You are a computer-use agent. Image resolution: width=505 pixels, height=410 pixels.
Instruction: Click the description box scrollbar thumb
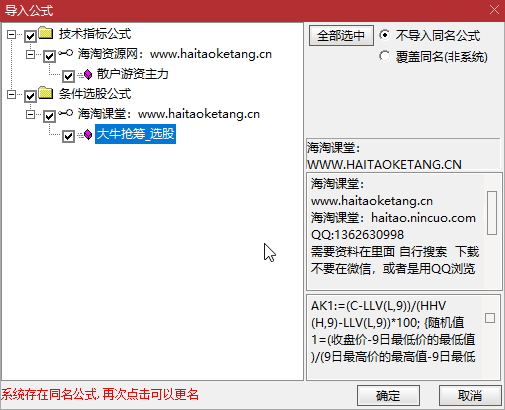[492, 213]
